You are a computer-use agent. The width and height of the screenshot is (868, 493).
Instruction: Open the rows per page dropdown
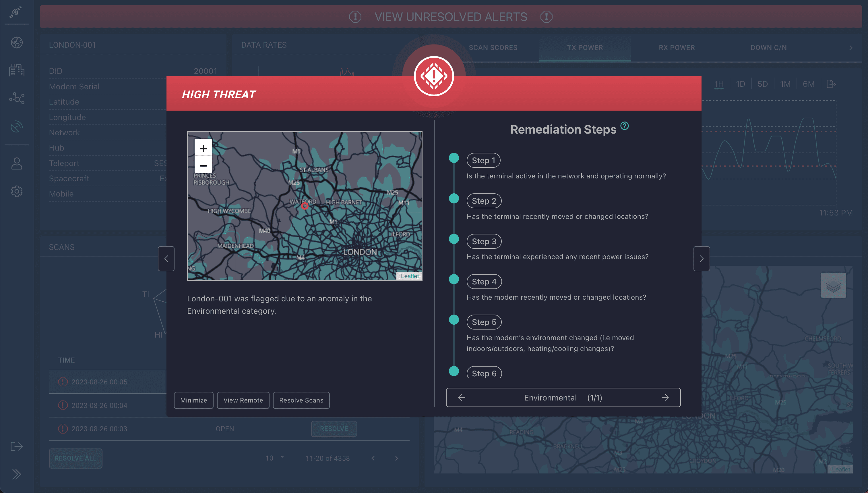[275, 458]
